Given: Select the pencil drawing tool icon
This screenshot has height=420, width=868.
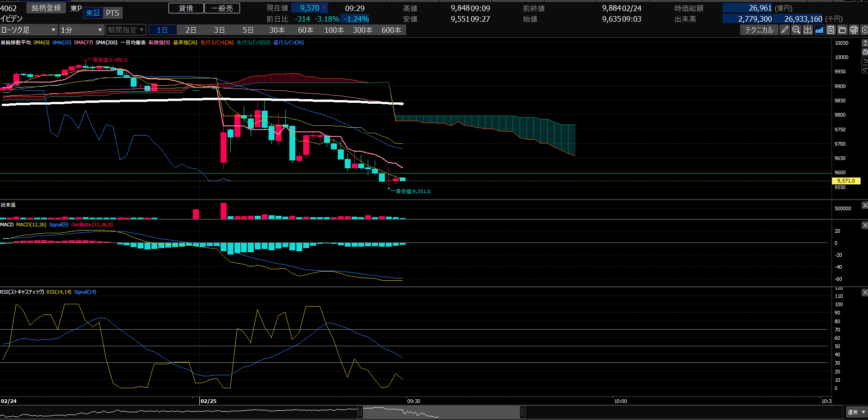Looking at the screenshot, I should tap(784, 30).
